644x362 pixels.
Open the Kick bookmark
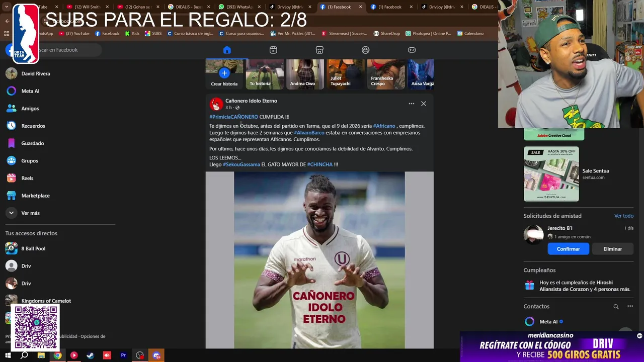tap(132, 34)
